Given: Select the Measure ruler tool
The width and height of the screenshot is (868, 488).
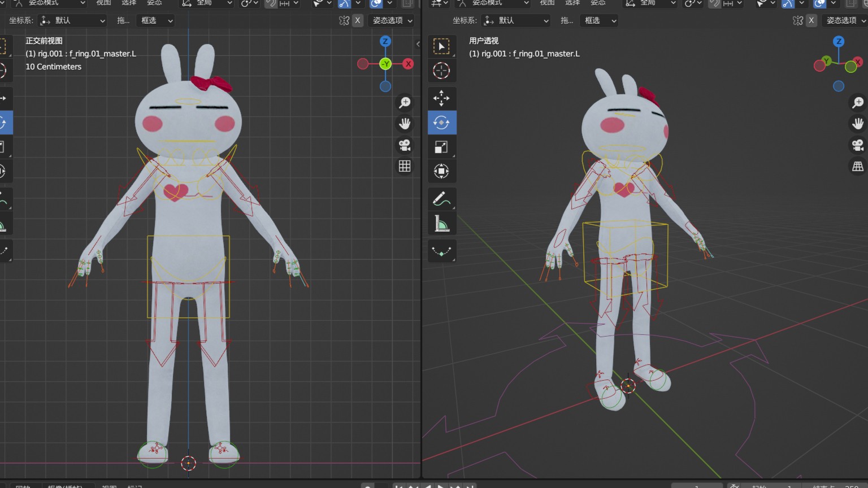Looking at the screenshot, I should click(441, 224).
